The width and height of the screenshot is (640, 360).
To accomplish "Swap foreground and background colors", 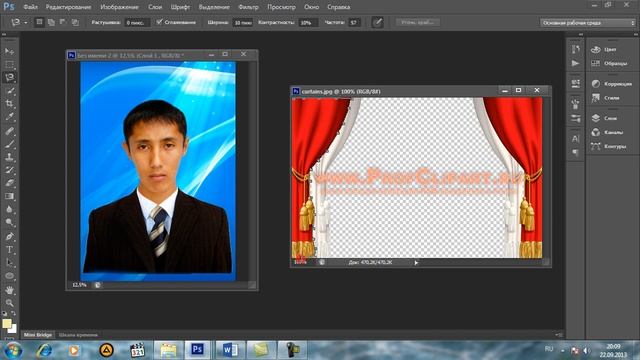I will pyautogui.click(x=13, y=313).
